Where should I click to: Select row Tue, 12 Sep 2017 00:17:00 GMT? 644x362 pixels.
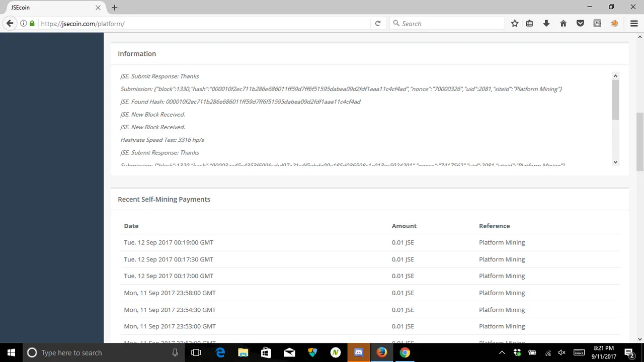tap(370, 276)
